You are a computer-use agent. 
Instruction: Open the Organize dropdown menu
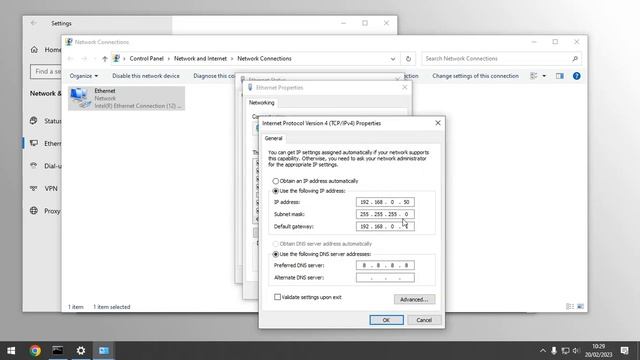84,76
